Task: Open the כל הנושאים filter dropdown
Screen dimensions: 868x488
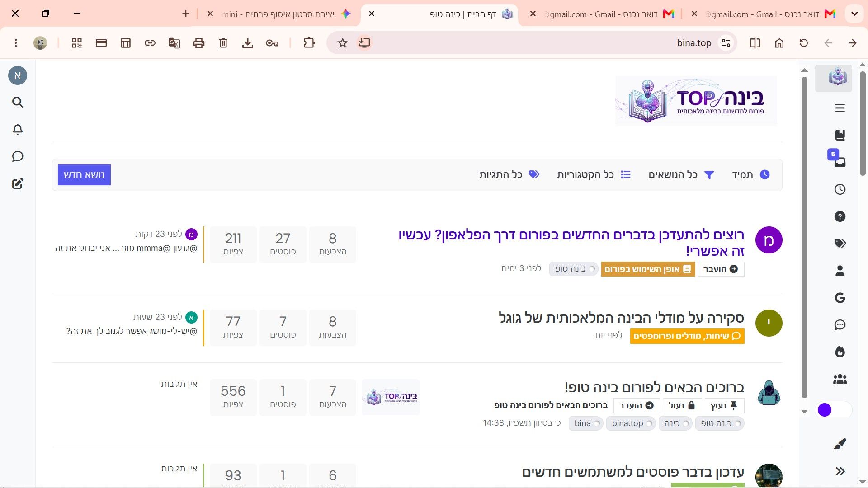Action: [x=681, y=175]
